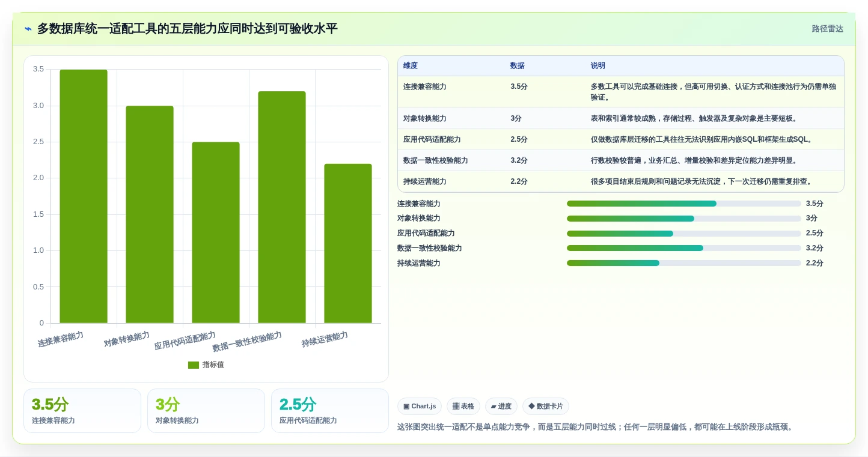The height and width of the screenshot is (457, 868).
Task: Click the 对象转换能力 progress bar
Action: point(684,219)
